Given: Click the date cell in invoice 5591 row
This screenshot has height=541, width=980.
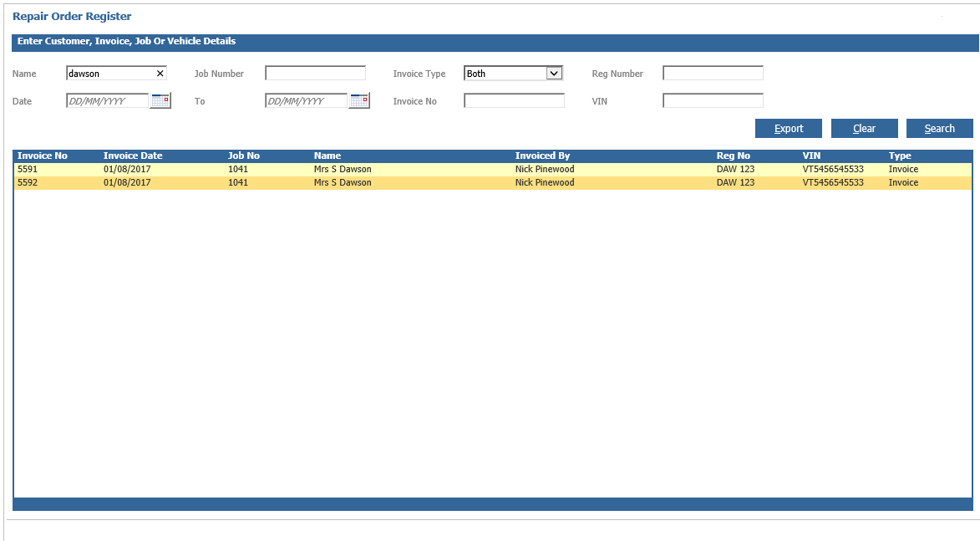Looking at the screenshot, I should (x=127, y=169).
